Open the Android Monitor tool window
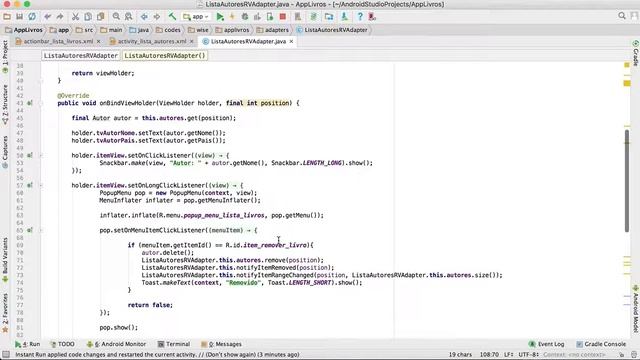The width and height of the screenshot is (640, 360). point(116,344)
